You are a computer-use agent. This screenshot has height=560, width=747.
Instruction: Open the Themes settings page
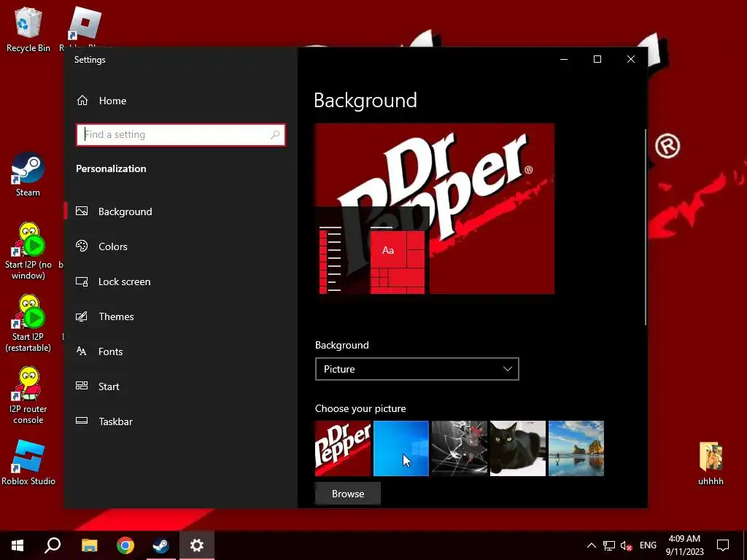(x=116, y=316)
